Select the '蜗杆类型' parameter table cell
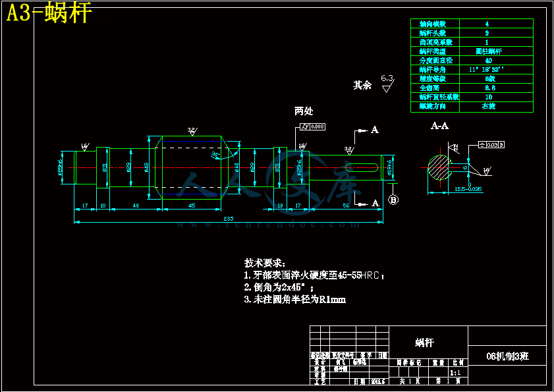The height and width of the screenshot is (392, 554). coord(435,51)
